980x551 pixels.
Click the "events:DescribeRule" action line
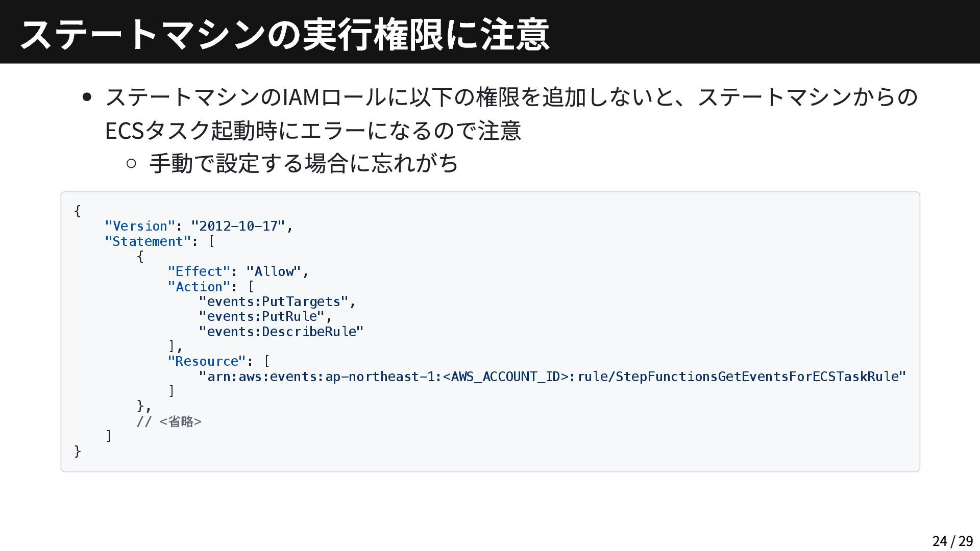(281, 332)
